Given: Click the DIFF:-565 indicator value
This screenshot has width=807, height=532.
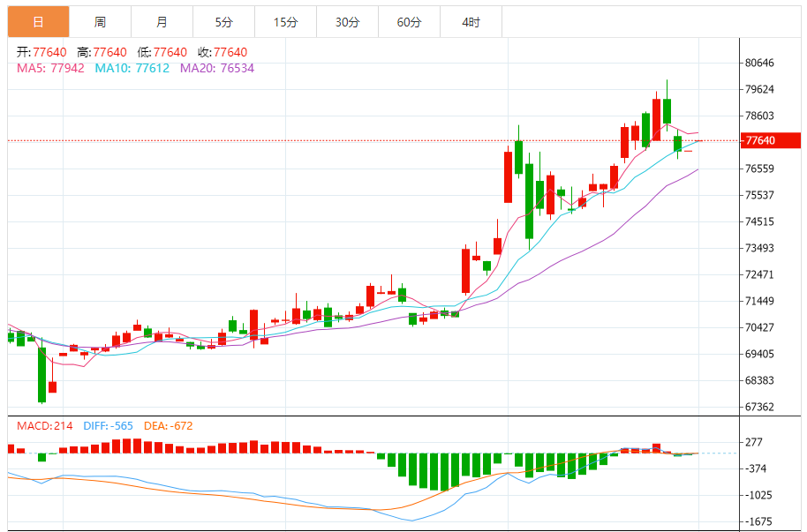Looking at the screenshot, I should (108, 426).
